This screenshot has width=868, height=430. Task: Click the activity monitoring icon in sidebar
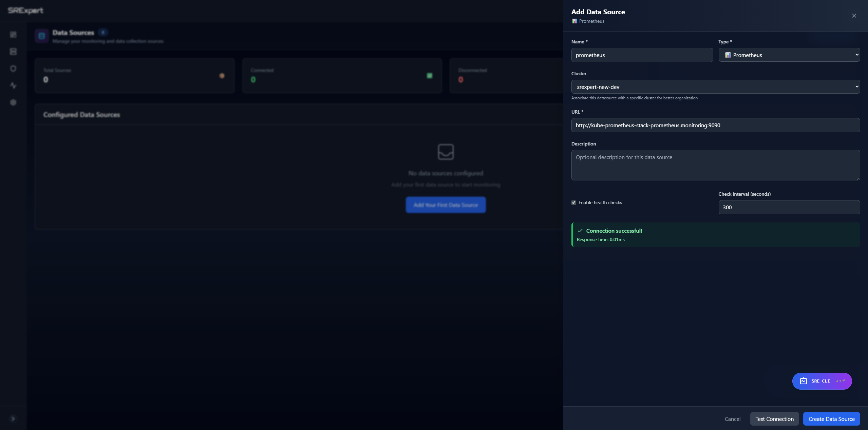13,85
